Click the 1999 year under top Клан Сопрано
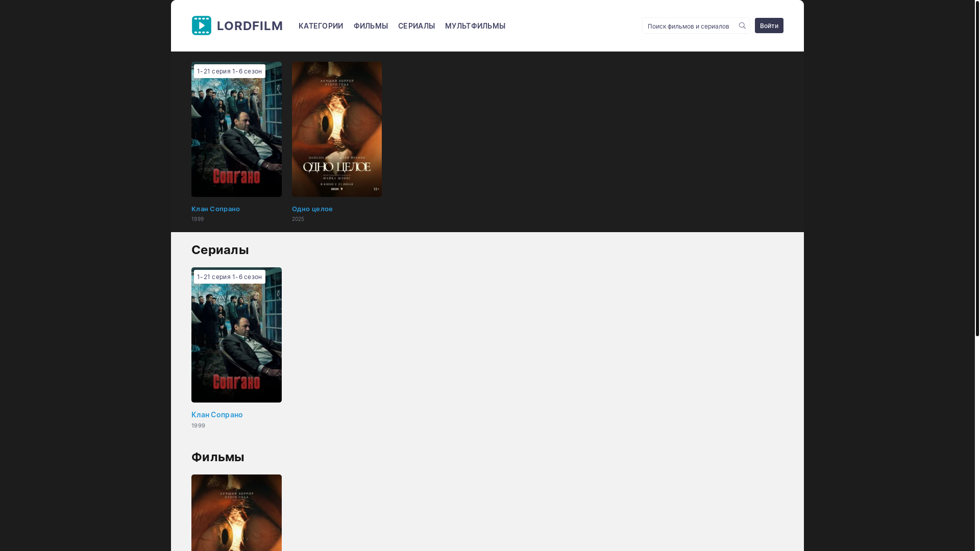 pyautogui.click(x=198, y=219)
